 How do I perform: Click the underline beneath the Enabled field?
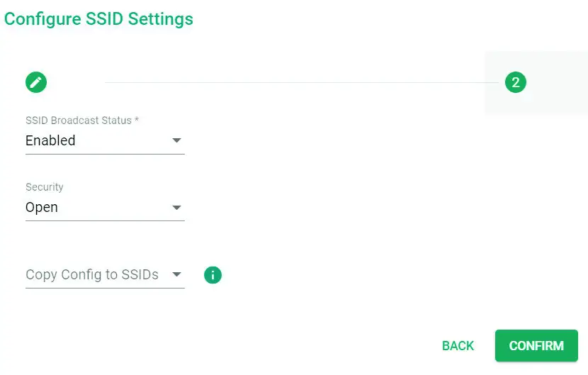105,154
